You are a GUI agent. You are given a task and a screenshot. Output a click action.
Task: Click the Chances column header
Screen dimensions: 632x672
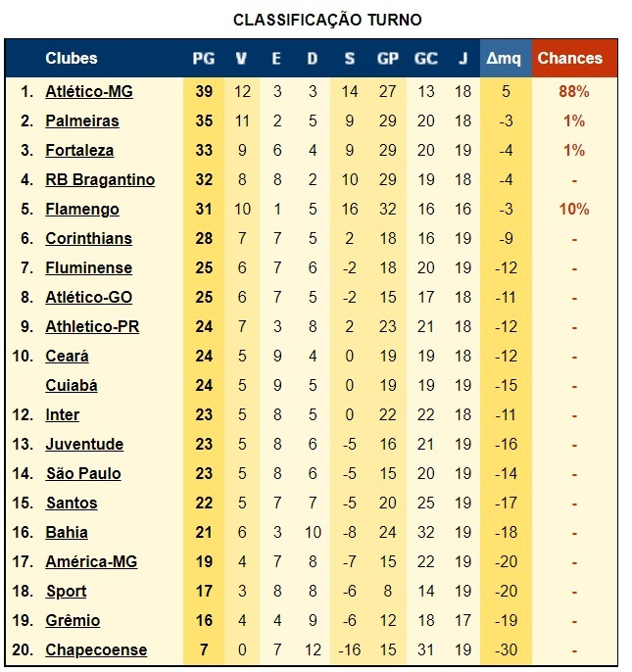pyautogui.click(x=570, y=59)
